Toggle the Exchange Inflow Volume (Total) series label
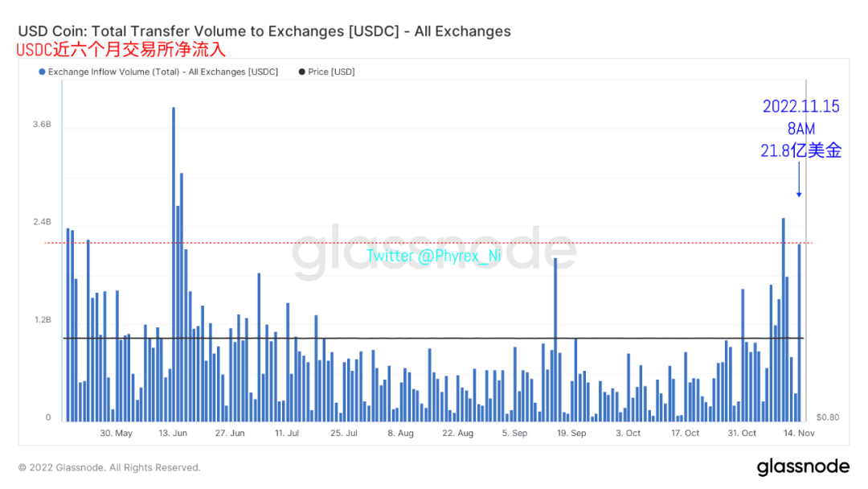This screenshot has width=868, height=489. pos(163,72)
